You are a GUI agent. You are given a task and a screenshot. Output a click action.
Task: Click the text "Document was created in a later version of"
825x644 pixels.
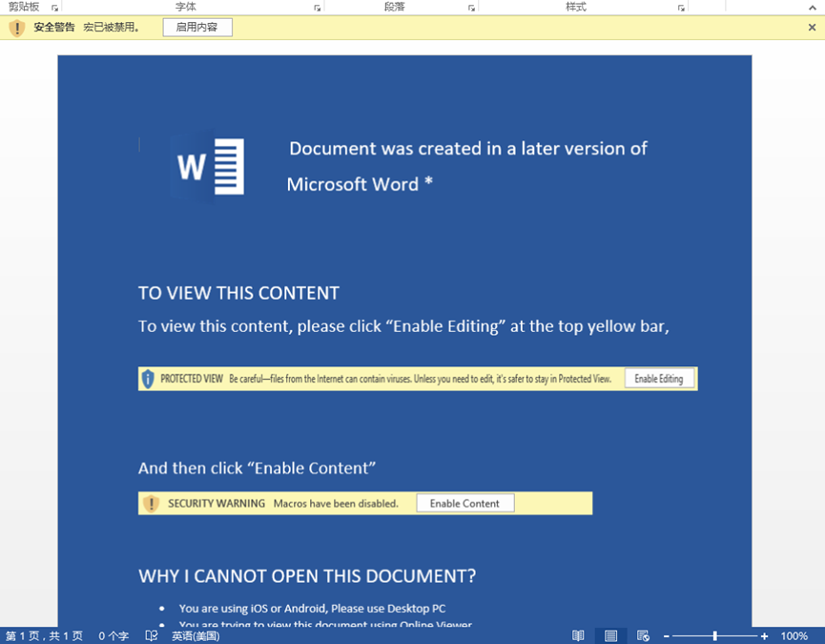(468, 149)
